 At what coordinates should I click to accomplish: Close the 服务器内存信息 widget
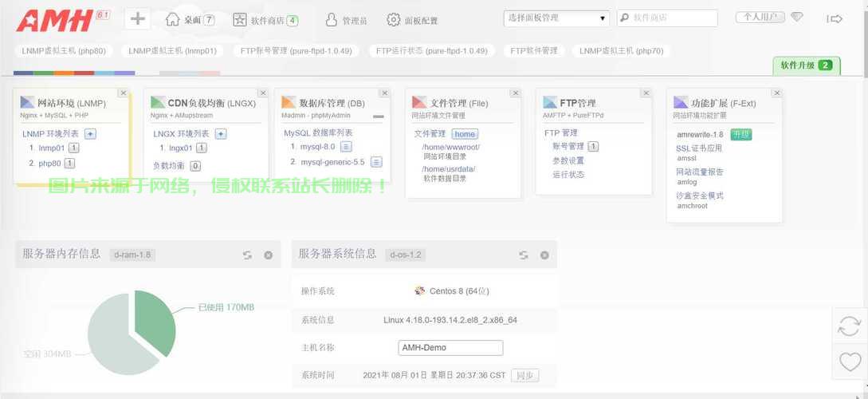point(268,255)
